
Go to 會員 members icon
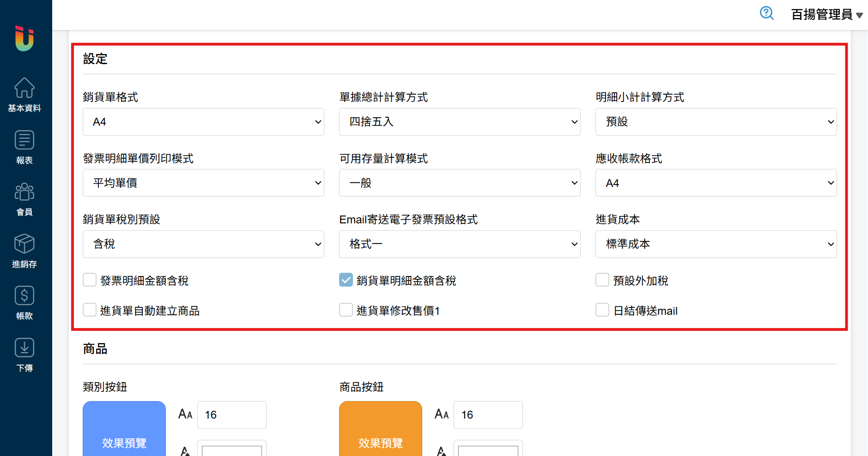click(x=24, y=192)
